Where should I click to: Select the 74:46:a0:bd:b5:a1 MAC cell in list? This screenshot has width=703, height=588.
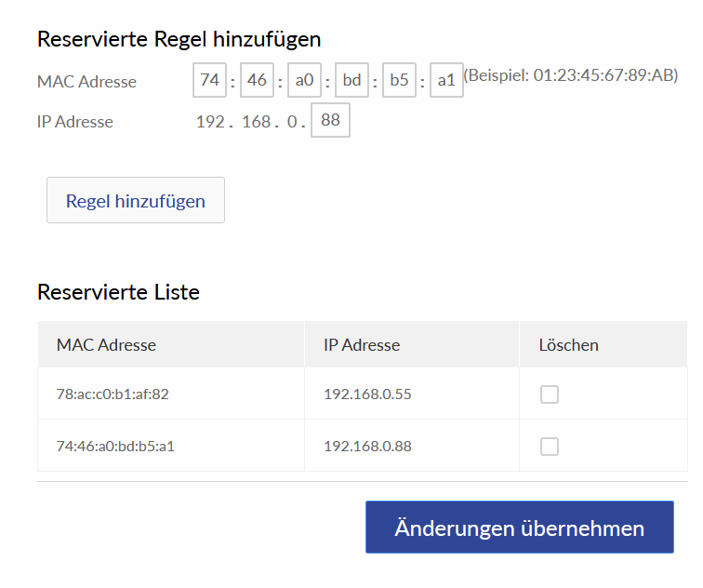click(x=115, y=447)
